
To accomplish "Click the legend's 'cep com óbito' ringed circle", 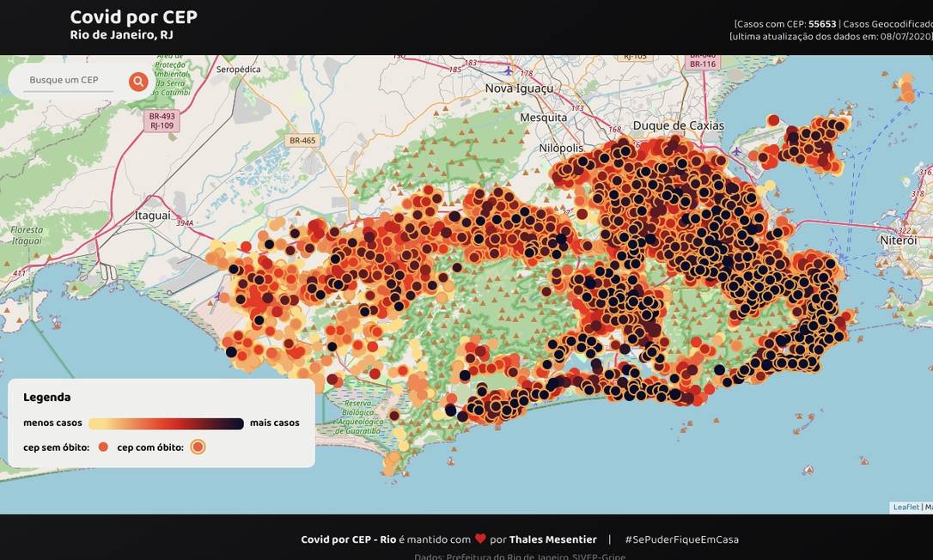I will [198, 447].
